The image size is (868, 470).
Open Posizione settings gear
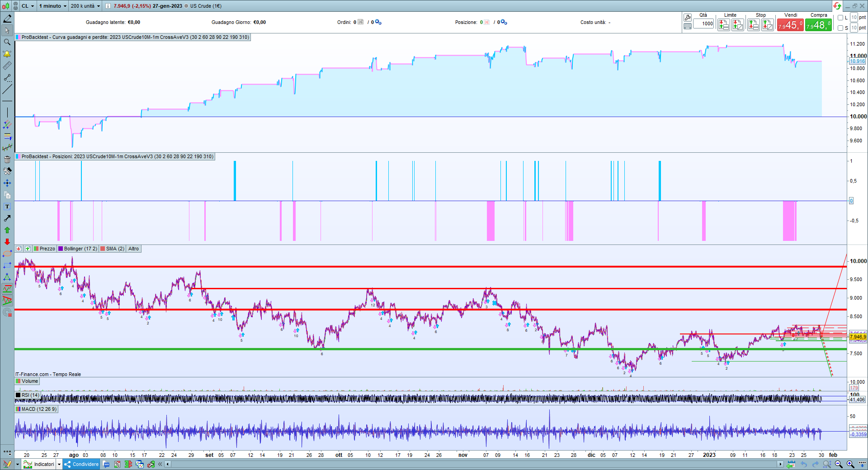click(504, 22)
